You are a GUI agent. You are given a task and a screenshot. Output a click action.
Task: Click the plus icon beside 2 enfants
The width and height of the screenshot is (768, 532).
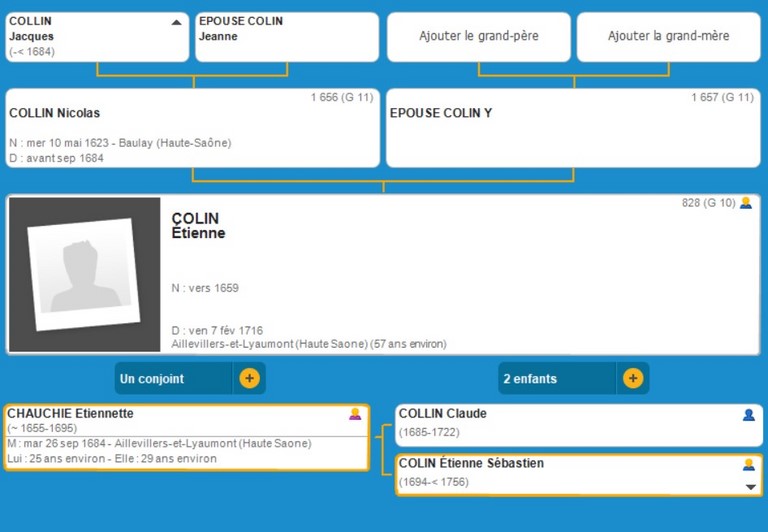tap(632, 379)
